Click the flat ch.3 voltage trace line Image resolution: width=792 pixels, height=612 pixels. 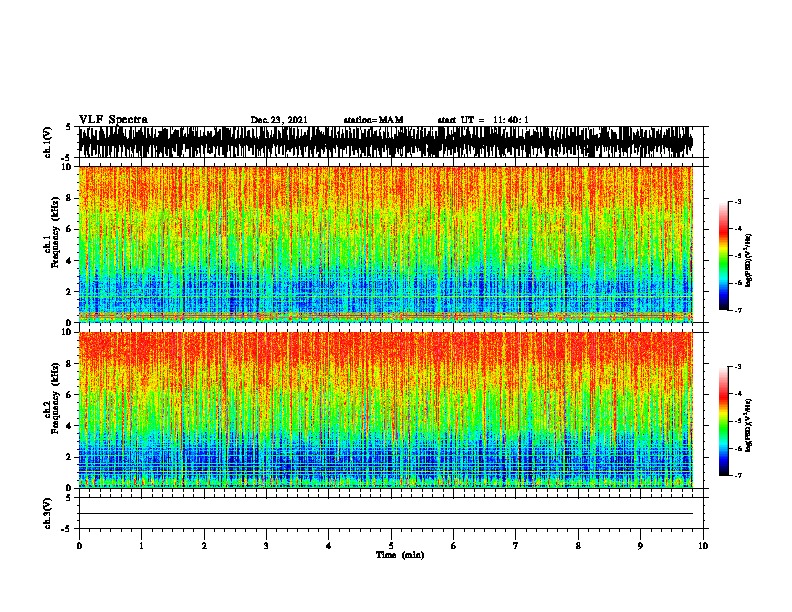[386, 514]
